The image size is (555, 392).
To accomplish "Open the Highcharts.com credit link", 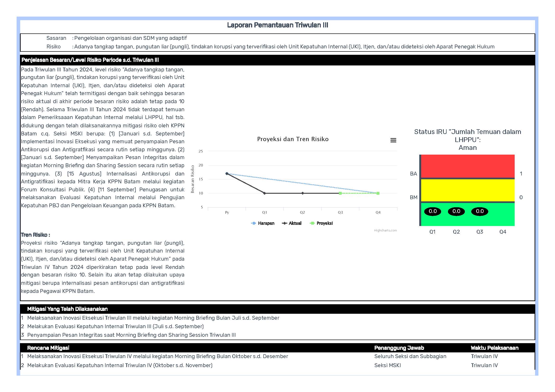I will point(385,230).
